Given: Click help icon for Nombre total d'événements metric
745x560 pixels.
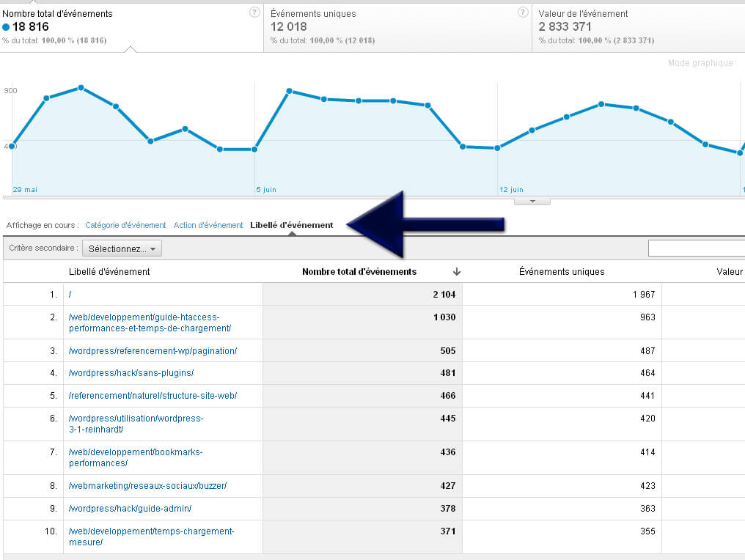Looking at the screenshot, I should [254, 12].
